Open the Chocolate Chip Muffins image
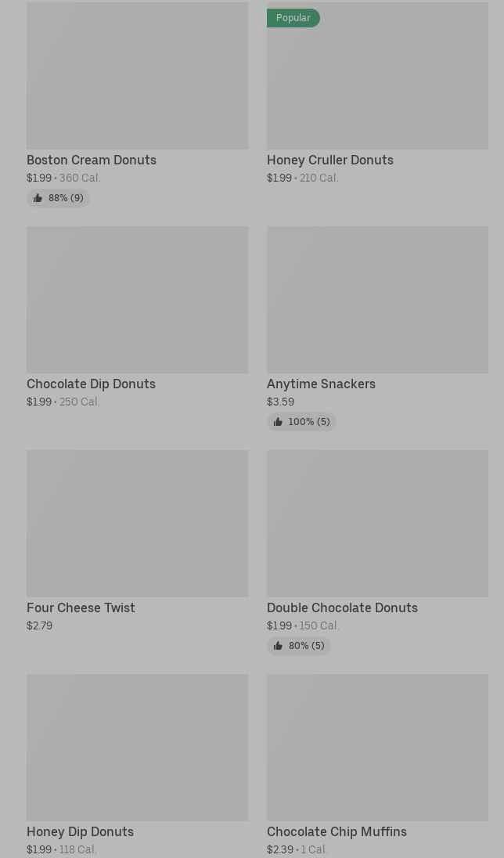The width and height of the screenshot is (504, 858). [x=377, y=748]
